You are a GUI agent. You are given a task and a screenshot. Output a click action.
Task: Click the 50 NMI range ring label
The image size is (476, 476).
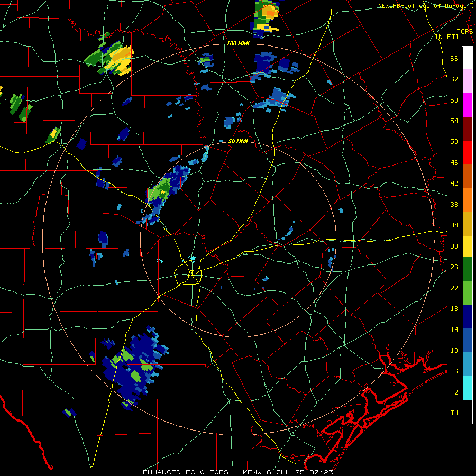tap(238, 141)
